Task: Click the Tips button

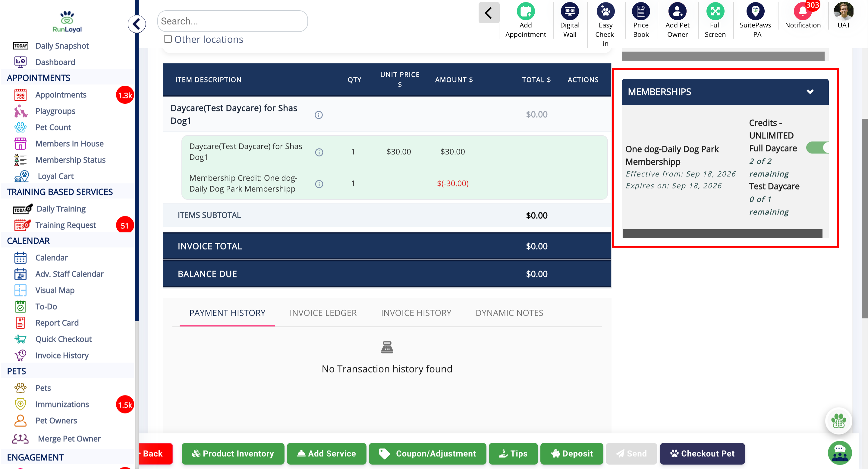Action: coord(513,454)
